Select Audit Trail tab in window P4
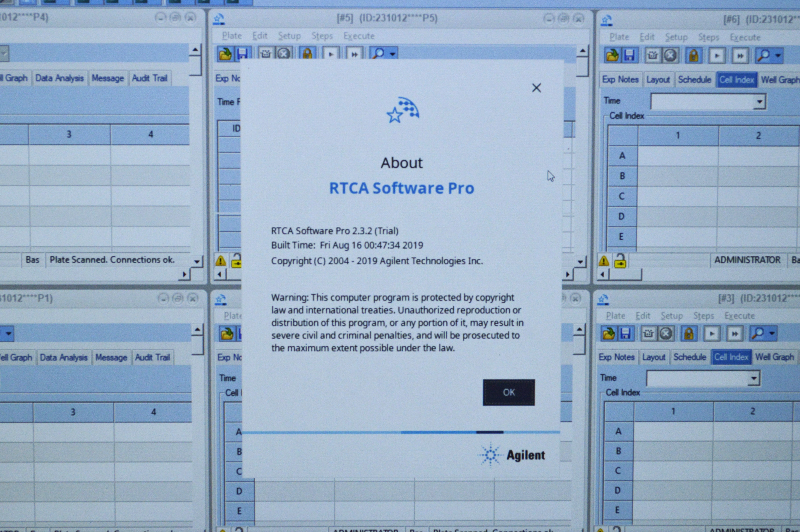 (x=150, y=78)
